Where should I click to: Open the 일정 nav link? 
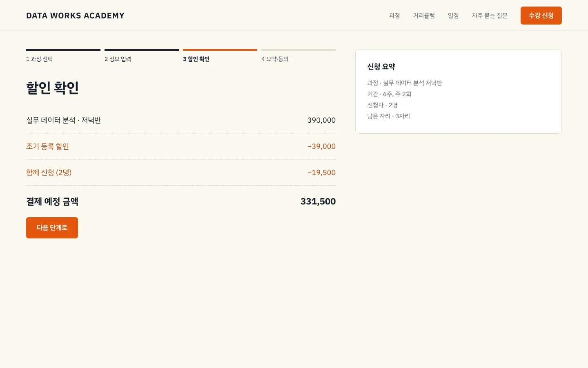(x=453, y=16)
